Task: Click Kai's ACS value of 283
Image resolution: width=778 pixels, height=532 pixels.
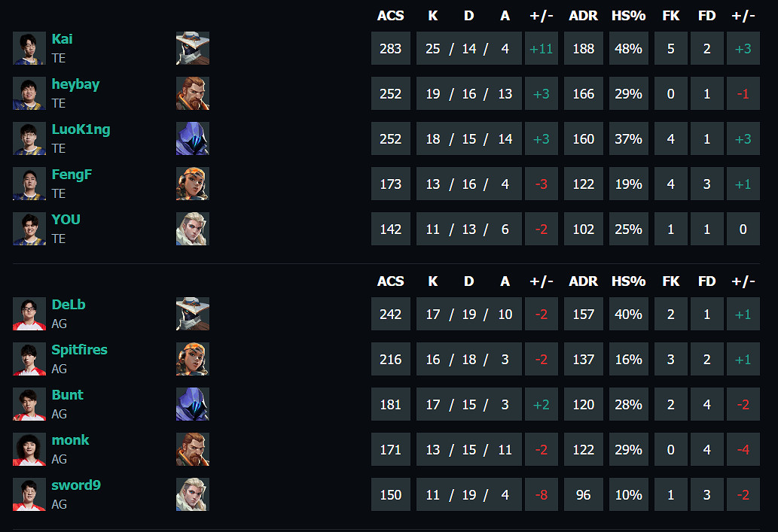Action: click(391, 49)
